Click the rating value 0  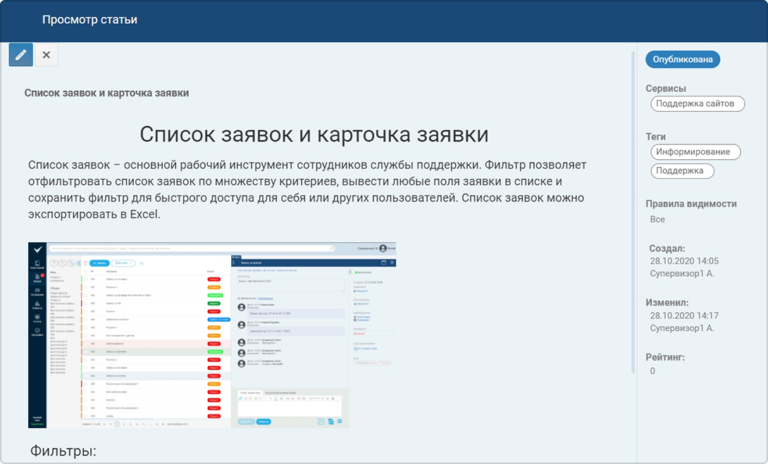[652, 371]
